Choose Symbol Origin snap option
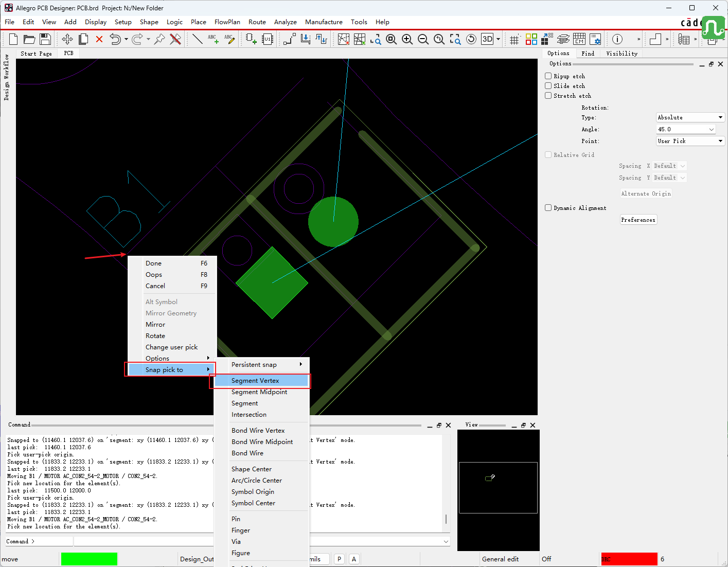 pos(261,492)
